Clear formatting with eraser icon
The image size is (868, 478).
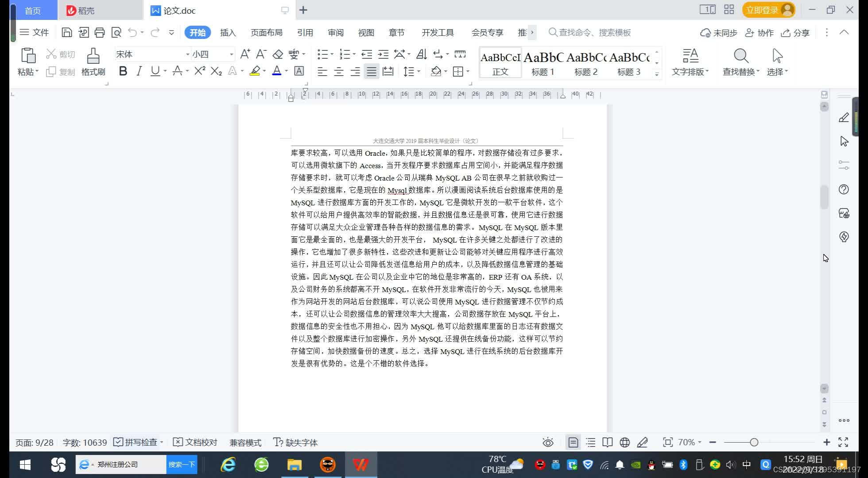coord(278,54)
